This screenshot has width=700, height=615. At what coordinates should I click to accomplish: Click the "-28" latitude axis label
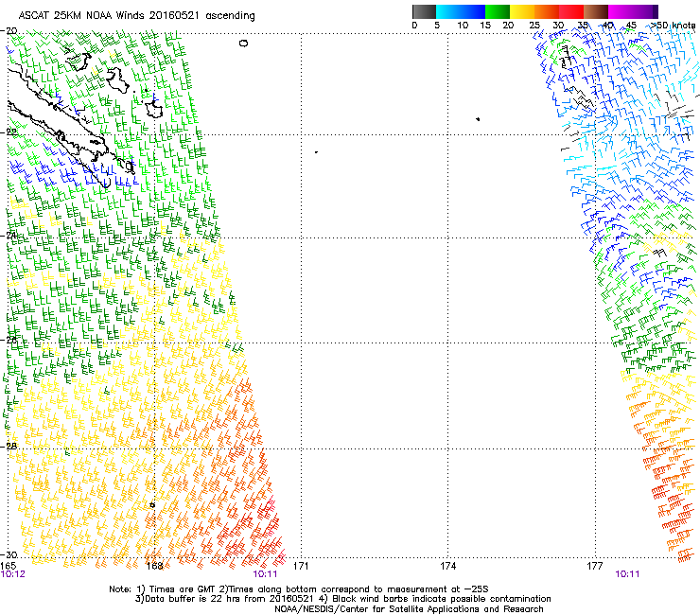pos(9,447)
